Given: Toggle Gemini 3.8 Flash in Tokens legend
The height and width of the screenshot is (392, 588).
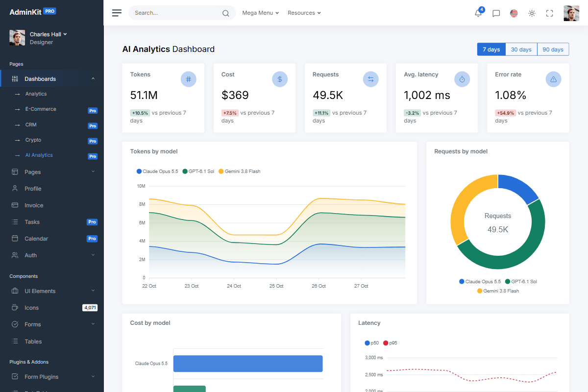Looking at the screenshot, I should 240,171.
